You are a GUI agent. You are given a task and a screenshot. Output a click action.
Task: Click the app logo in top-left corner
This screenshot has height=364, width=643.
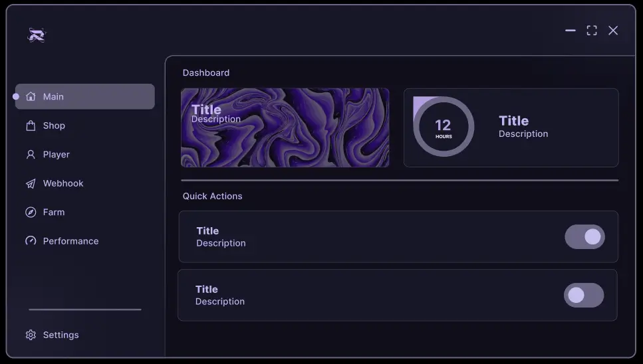pyautogui.click(x=37, y=35)
